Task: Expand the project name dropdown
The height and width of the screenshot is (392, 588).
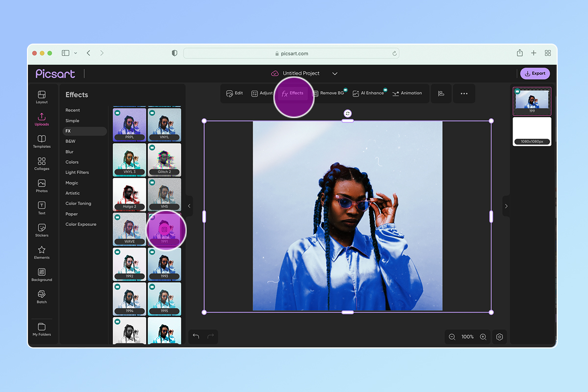Action: coord(335,73)
